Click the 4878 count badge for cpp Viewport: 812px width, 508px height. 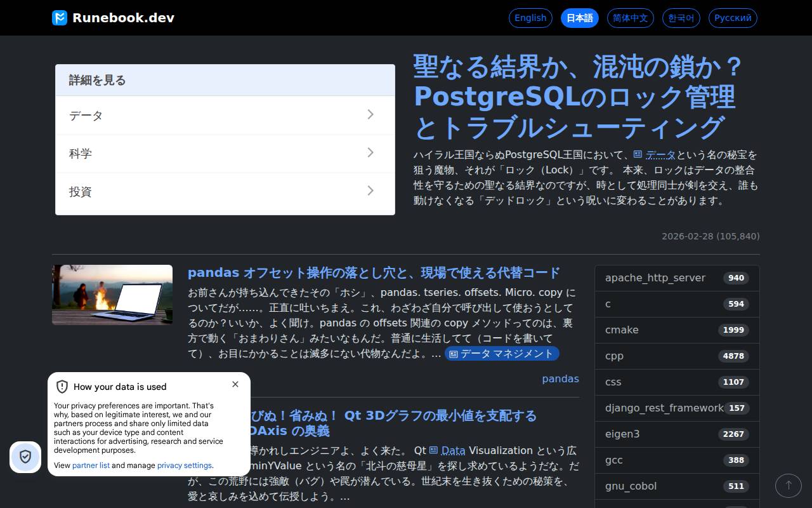[x=733, y=356]
